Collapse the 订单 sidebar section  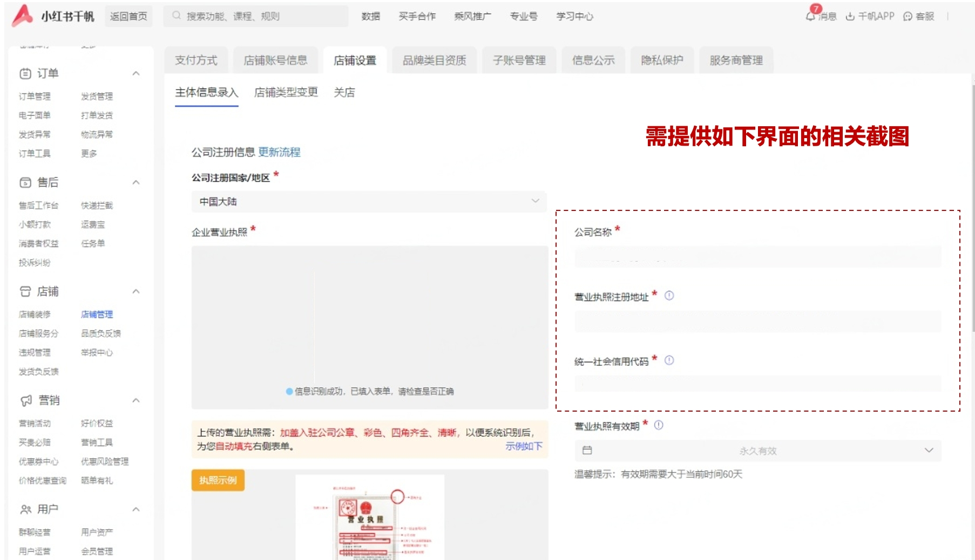coord(136,73)
